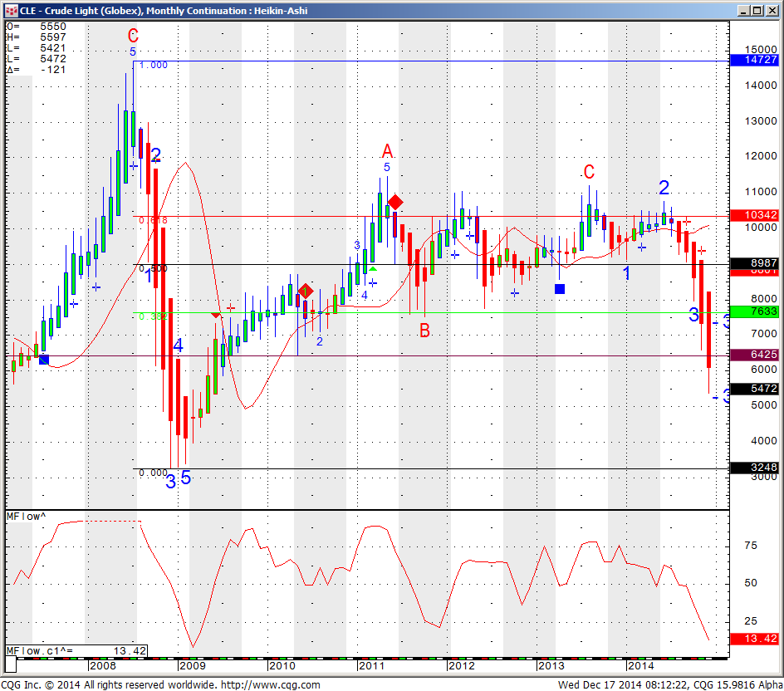The image size is (784, 691).
Task: Click the red 13.42 MFlow value tag
Action: click(755, 639)
